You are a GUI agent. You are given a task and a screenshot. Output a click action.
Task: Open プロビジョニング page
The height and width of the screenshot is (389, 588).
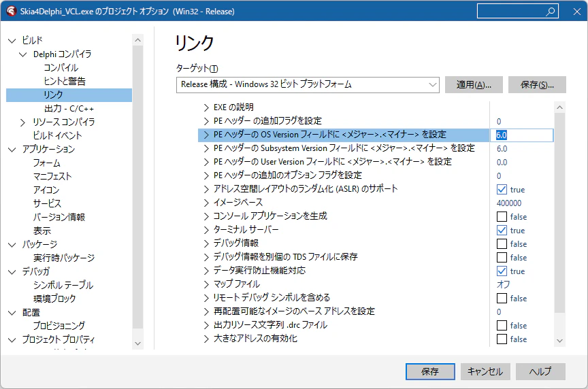(x=59, y=326)
